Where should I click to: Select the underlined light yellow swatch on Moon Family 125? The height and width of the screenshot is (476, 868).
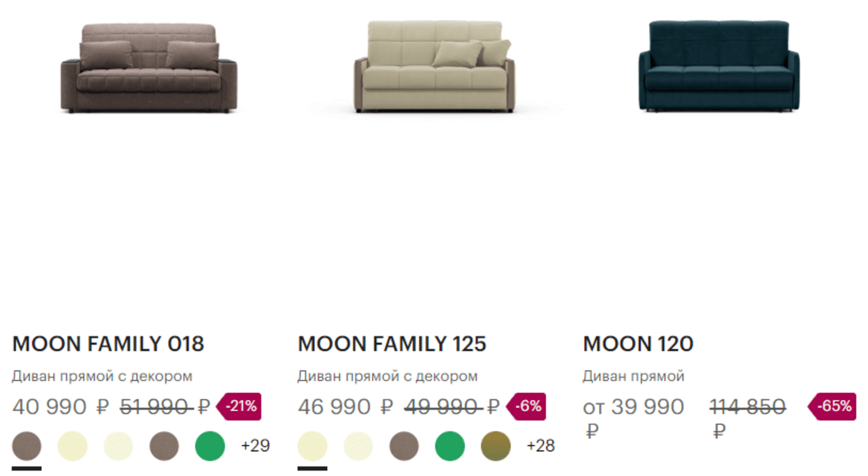point(312,446)
